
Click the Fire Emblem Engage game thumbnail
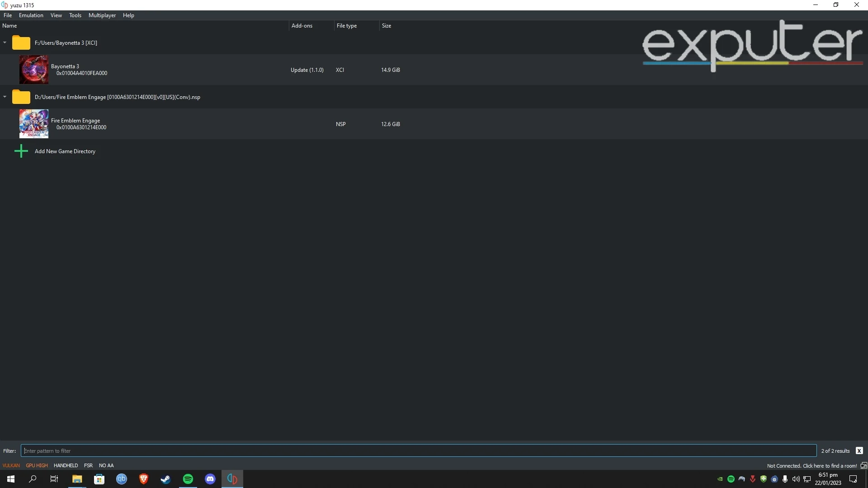point(34,124)
